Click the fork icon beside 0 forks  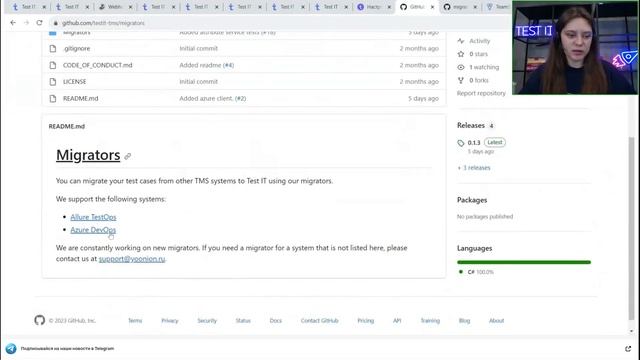[461, 80]
